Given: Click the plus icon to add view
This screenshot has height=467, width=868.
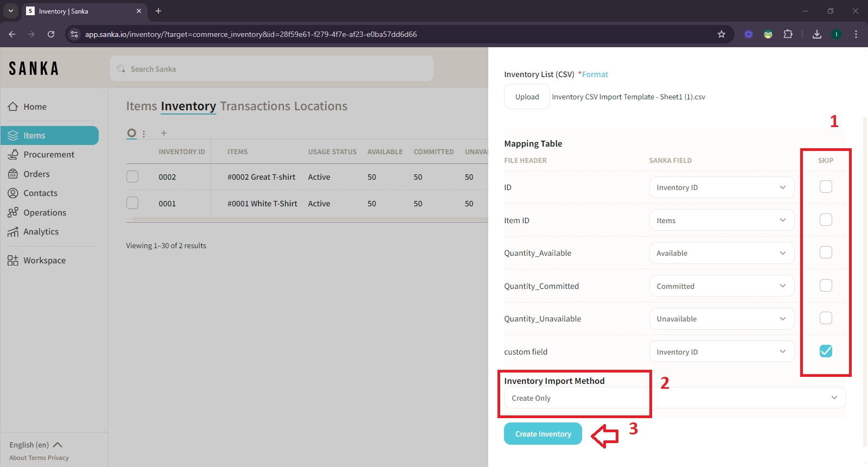Looking at the screenshot, I should [x=164, y=133].
